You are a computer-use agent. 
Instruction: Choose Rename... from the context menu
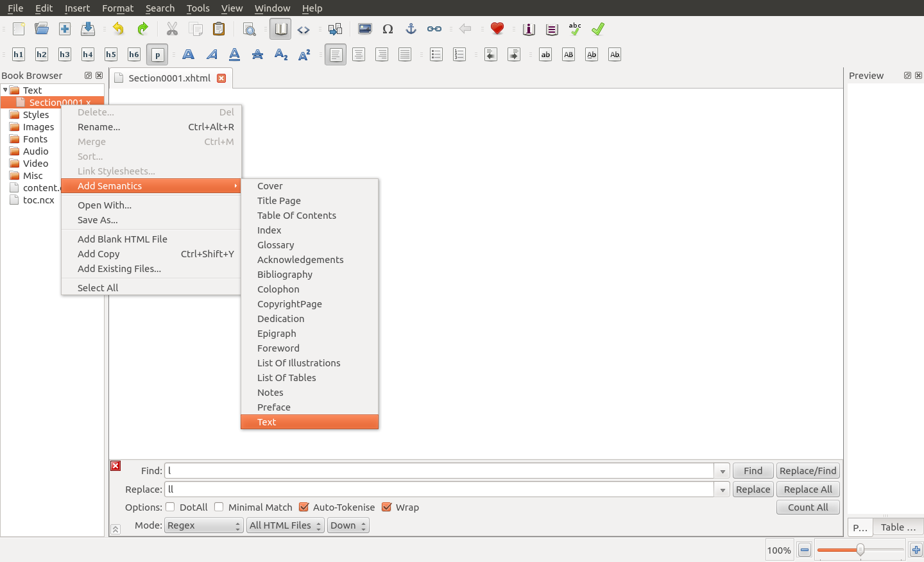pyautogui.click(x=151, y=127)
